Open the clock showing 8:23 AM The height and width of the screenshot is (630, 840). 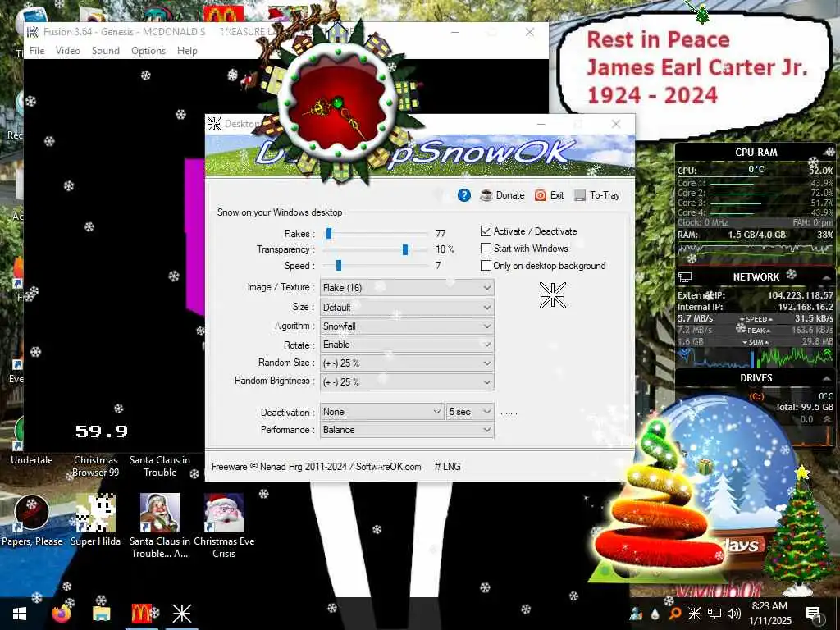(769, 614)
